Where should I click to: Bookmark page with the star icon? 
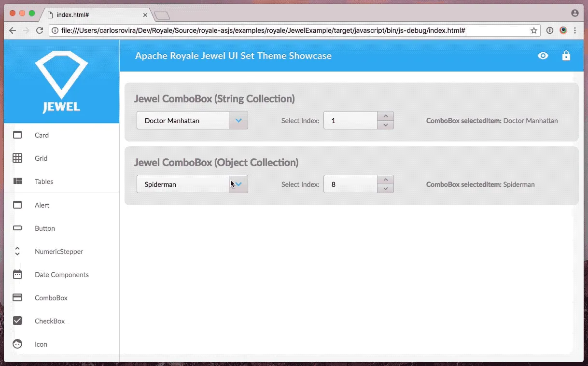click(534, 30)
